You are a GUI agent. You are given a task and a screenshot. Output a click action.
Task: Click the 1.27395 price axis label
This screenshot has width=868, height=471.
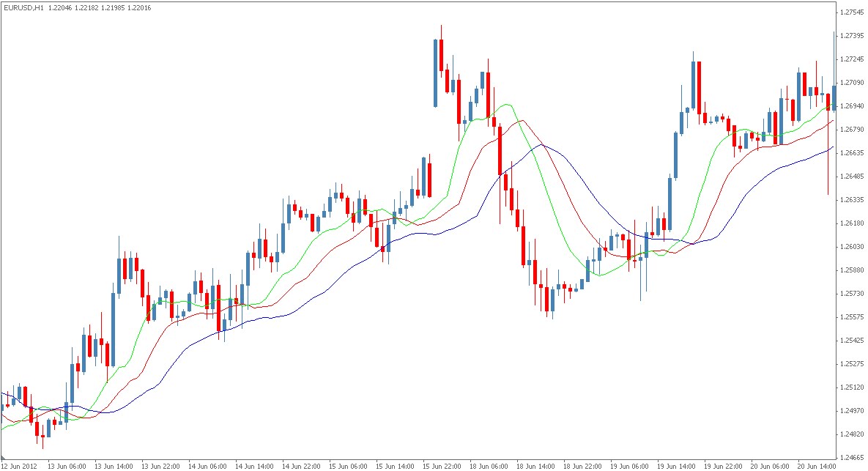(x=852, y=35)
